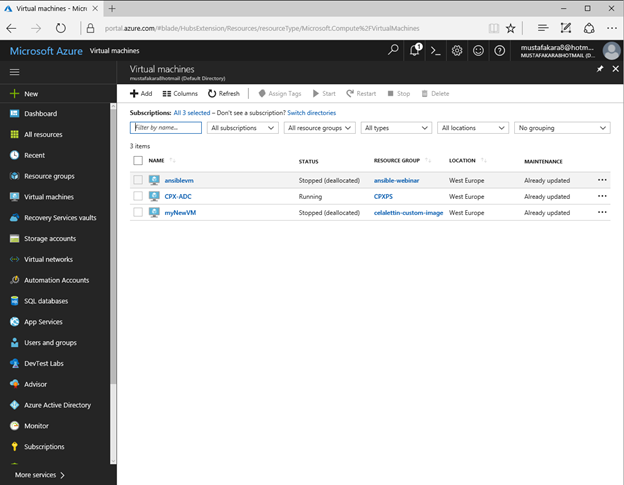Toggle the hamburger sidebar menu
This screenshot has height=485, width=624.
point(14,72)
